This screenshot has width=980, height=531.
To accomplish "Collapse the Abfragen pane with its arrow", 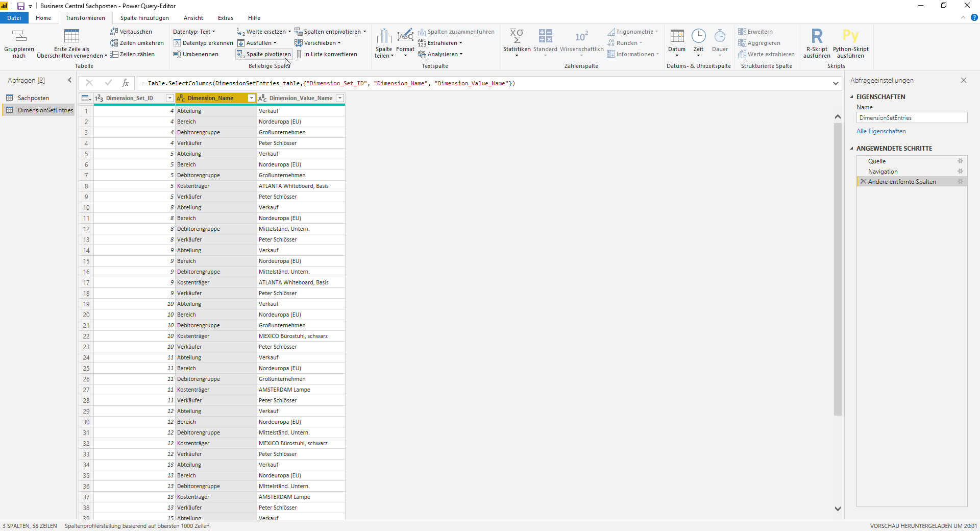I will [70, 80].
